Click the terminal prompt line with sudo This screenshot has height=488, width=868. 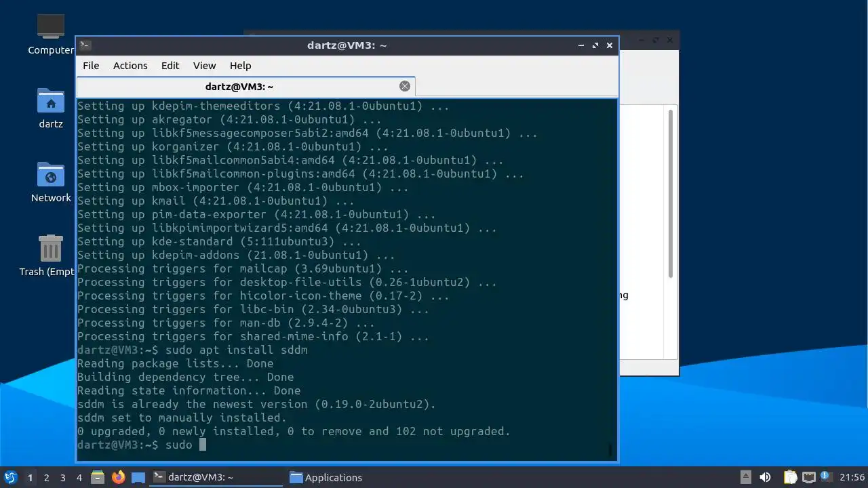pyautogui.click(x=142, y=445)
